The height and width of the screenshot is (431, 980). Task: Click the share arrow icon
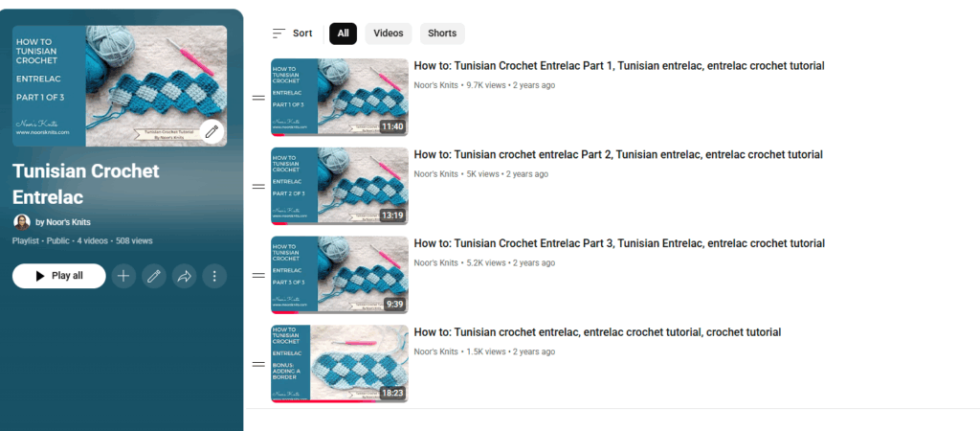click(x=184, y=276)
